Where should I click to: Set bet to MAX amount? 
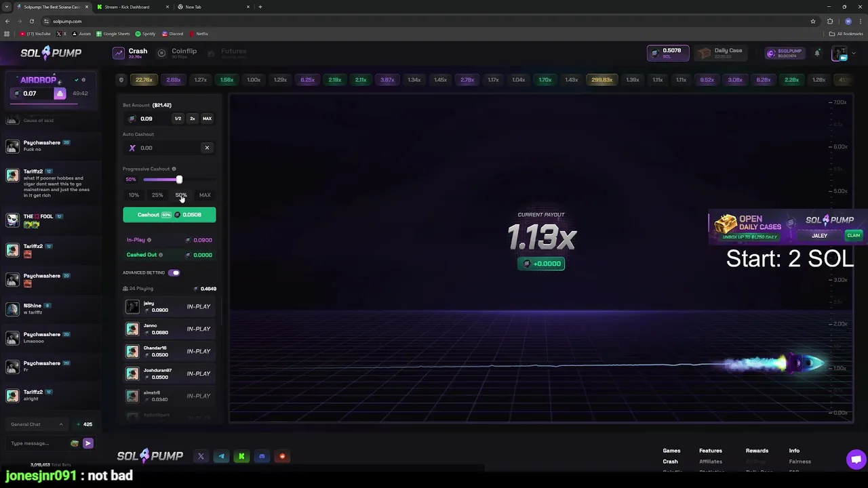(207, 119)
